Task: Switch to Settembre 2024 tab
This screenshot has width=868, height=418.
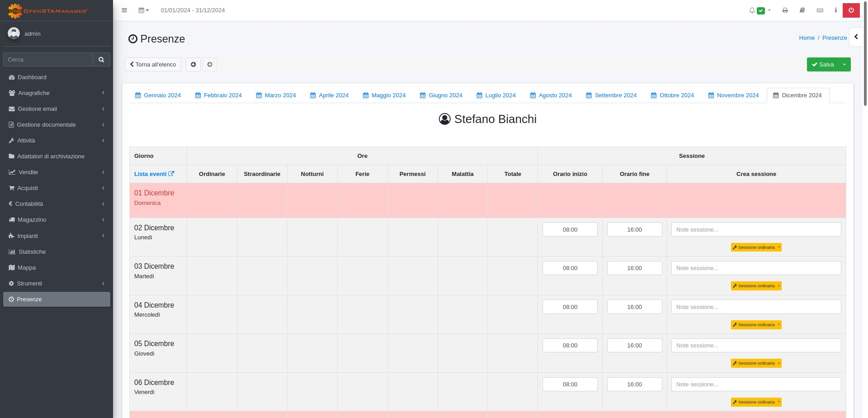Action: click(x=611, y=95)
